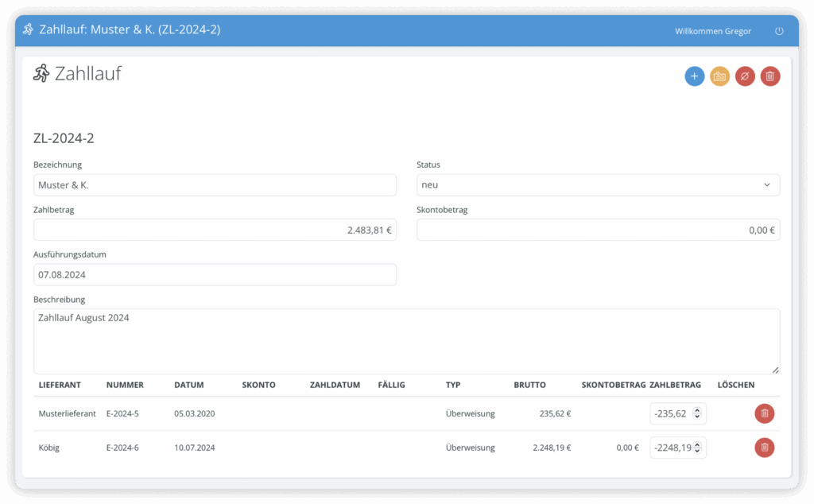Click the Zahlbetrag field showing 2.483,81 €

pyautogui.click(x=215, y=230)
